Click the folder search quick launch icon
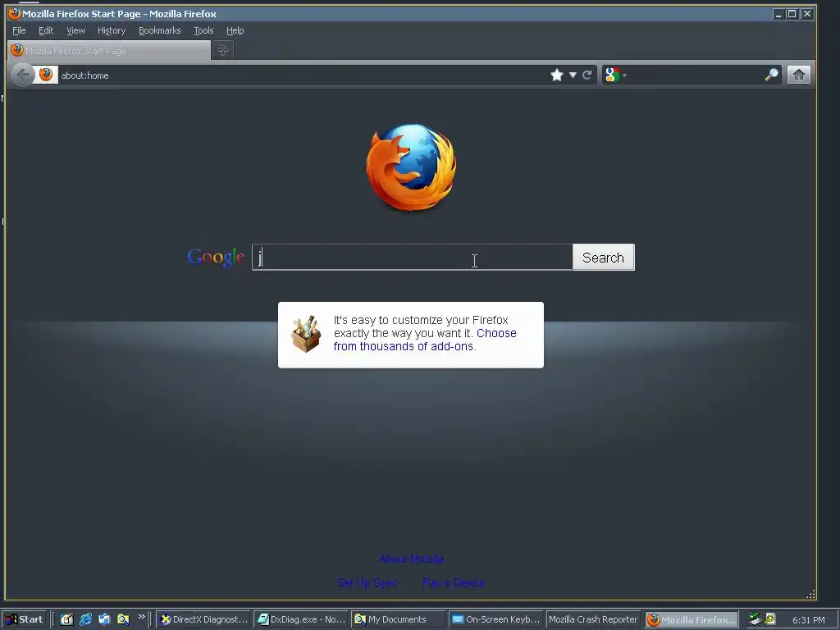The image size is (840, 630). coord(123,619)
